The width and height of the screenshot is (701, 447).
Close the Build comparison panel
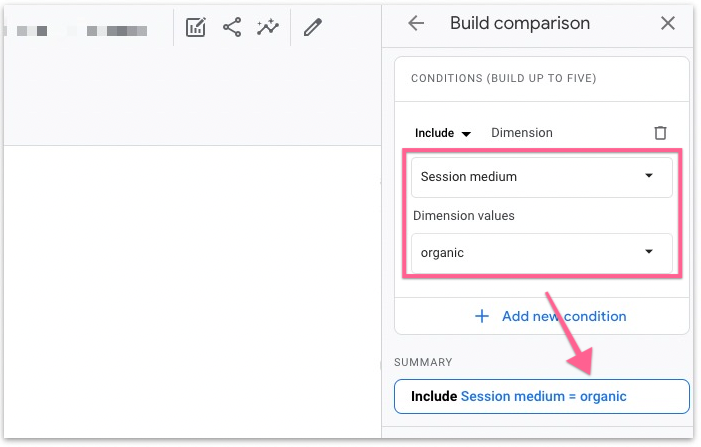pos(668,23)
